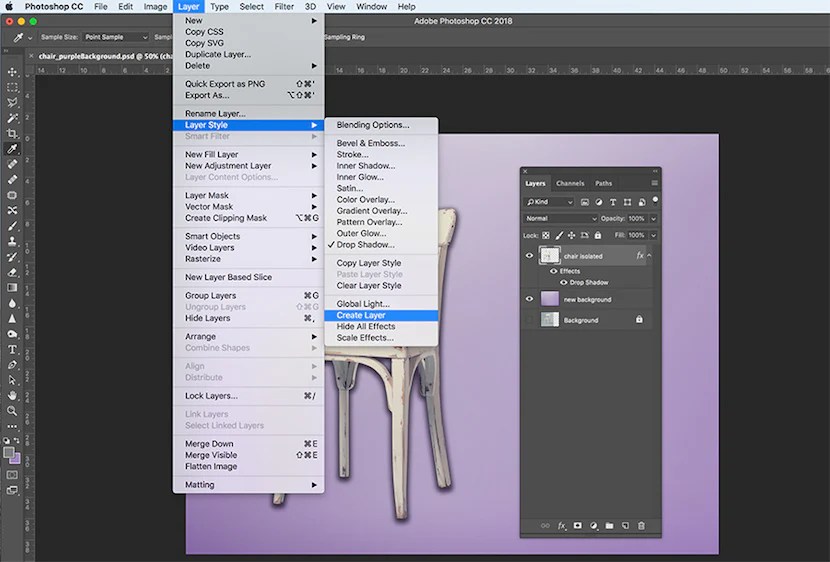The image size is (830, 562).
Task: Add a layer mask from Layers panel footer
Action: [577, 525]
